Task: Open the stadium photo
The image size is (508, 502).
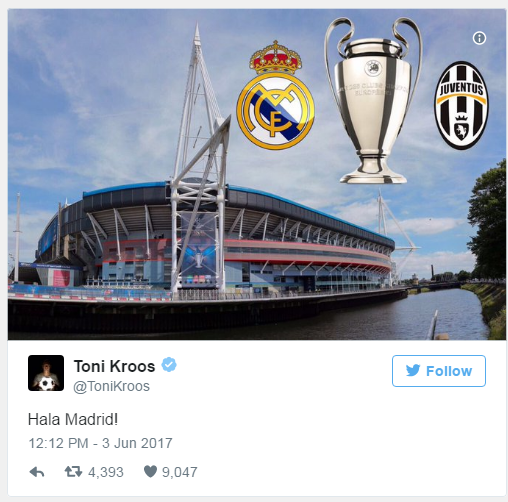Action: (257, 174)
